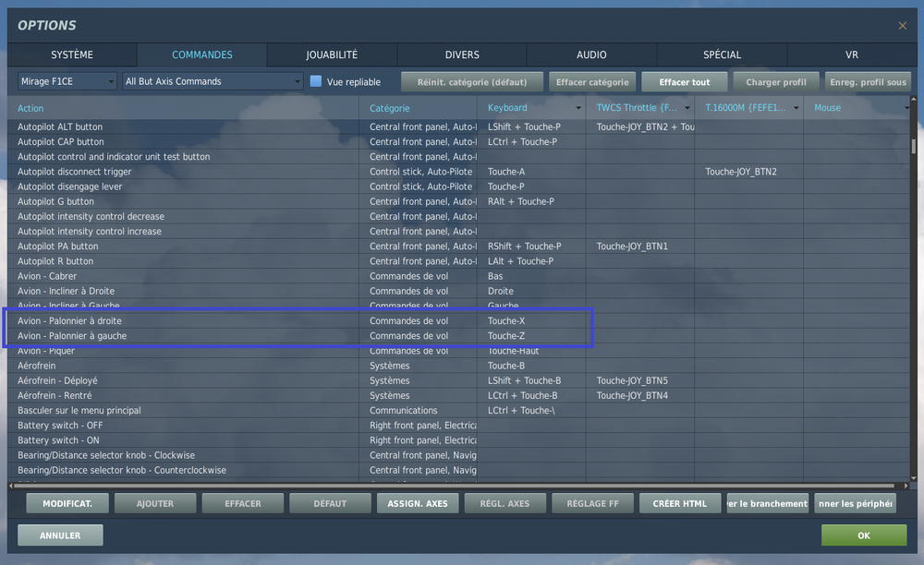Go to the VR tab

click(x=852, y=54)
